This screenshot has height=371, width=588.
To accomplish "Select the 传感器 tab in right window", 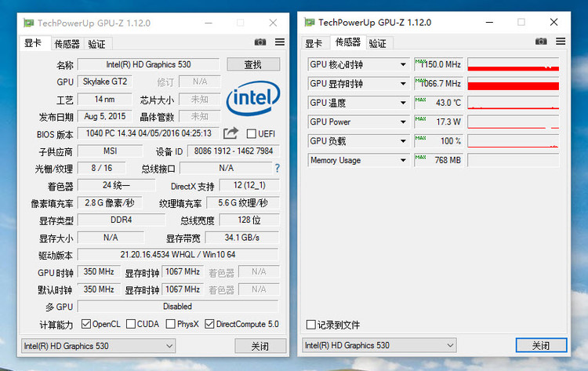I will 347,42.
